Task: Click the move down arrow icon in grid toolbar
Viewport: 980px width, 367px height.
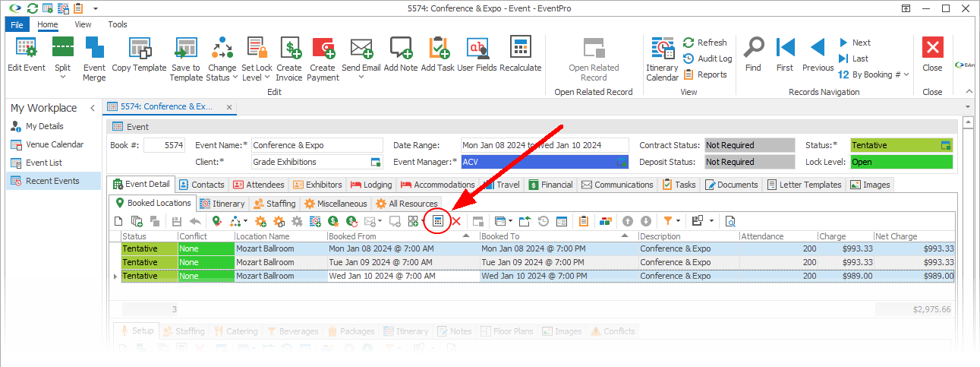Action: point(646,221)
